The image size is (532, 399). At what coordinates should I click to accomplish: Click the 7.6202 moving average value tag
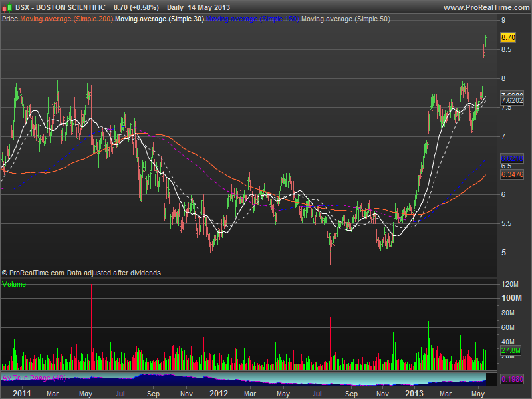(x=512, y=101)
